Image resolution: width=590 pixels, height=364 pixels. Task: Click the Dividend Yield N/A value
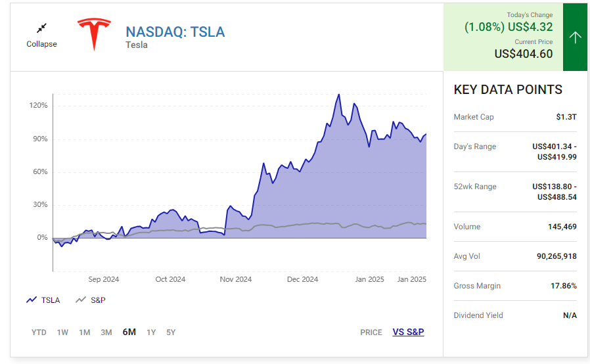coord(570,315)
